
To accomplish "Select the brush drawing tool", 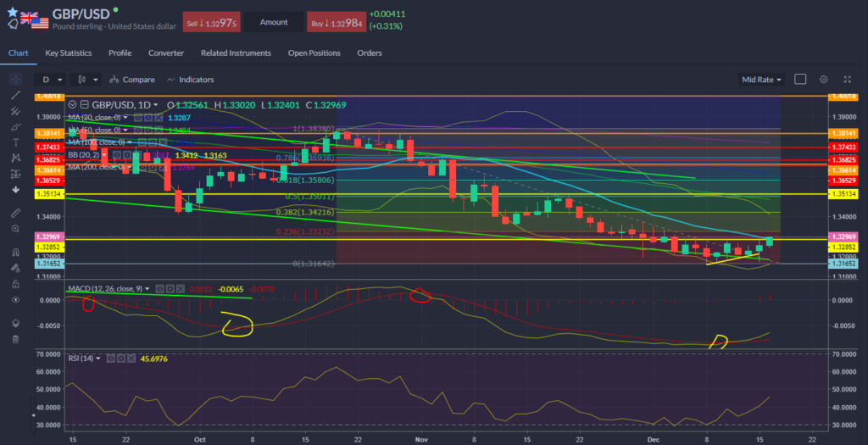I will pyautogui.click(x=15, y=127).
